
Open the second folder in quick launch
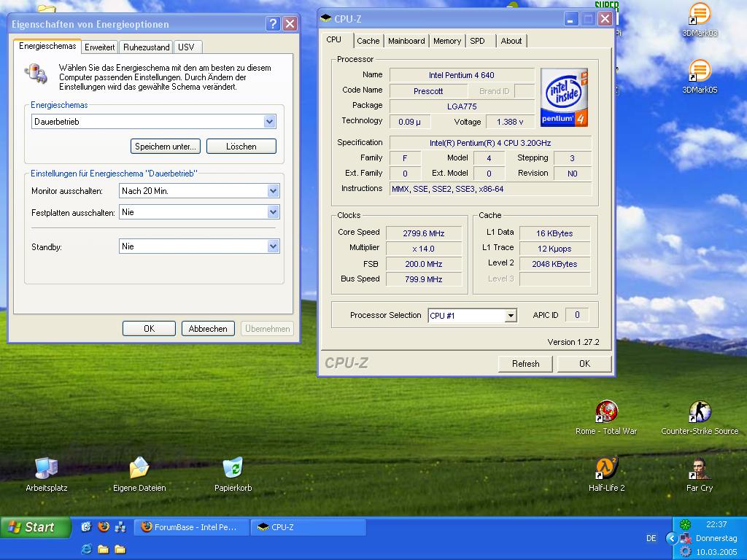pos(120,549)
